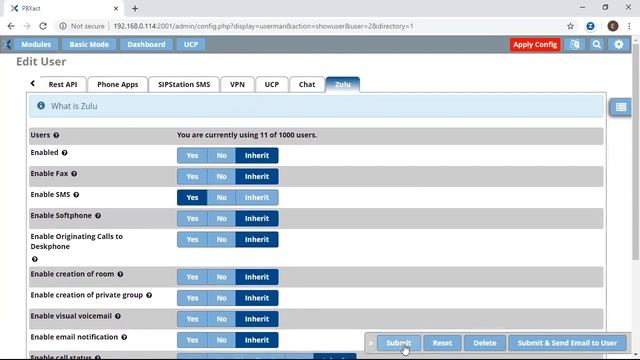Click the red Apply Config button
640x360 pixels.
coord(535,44)
